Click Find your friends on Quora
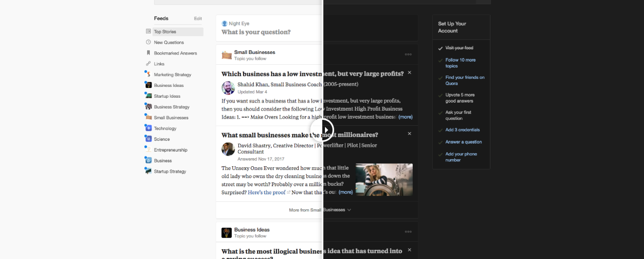 (465, 80)
